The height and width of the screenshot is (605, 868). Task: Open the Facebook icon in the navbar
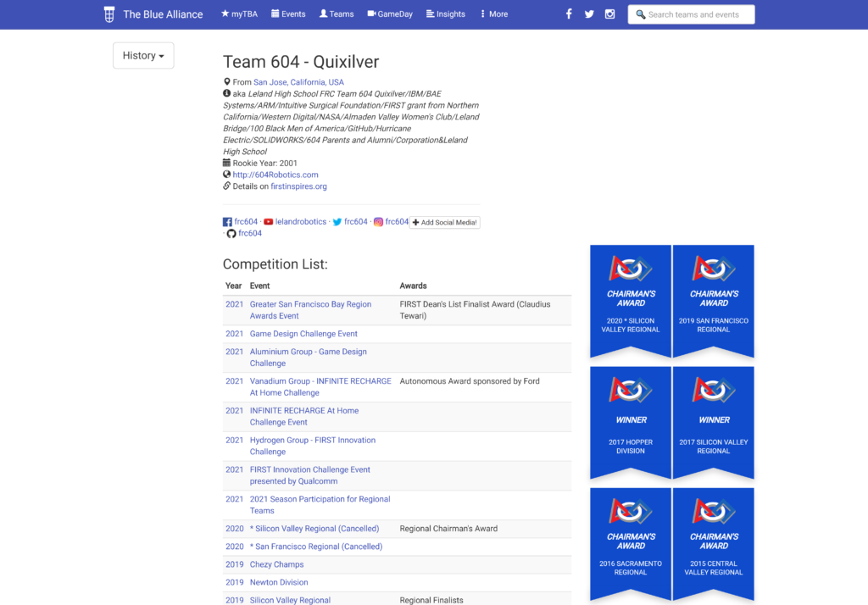[569, 14]
